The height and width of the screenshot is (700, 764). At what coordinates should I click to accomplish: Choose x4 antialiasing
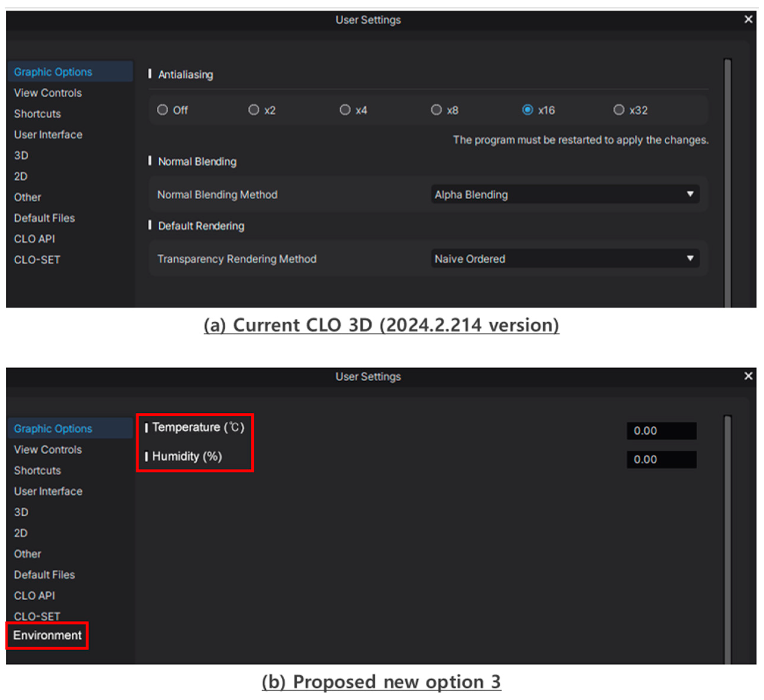(345, 110)
